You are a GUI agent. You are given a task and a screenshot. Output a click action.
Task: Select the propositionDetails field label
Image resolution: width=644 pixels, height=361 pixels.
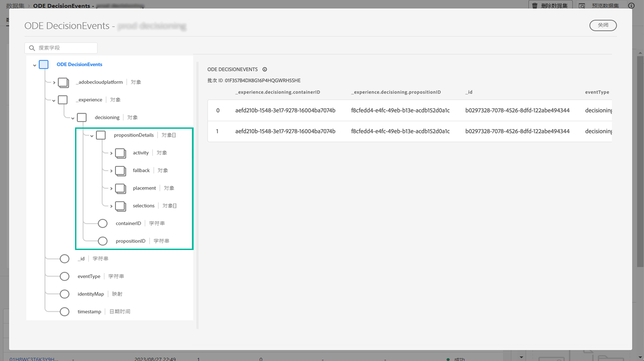pyautogui.click(x=134, y=135)
